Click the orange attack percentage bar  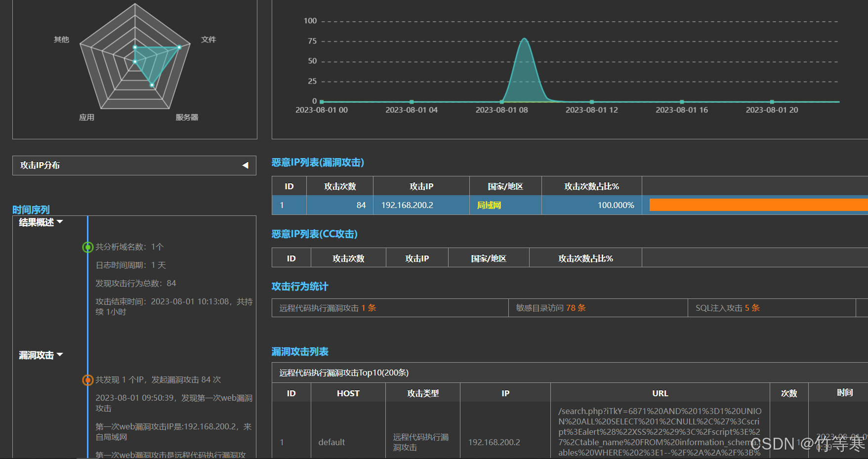click(758, 205)
